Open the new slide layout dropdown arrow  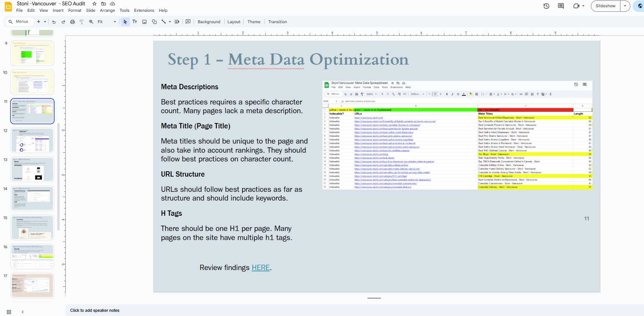pyautogui.click(x=45, y=22)
